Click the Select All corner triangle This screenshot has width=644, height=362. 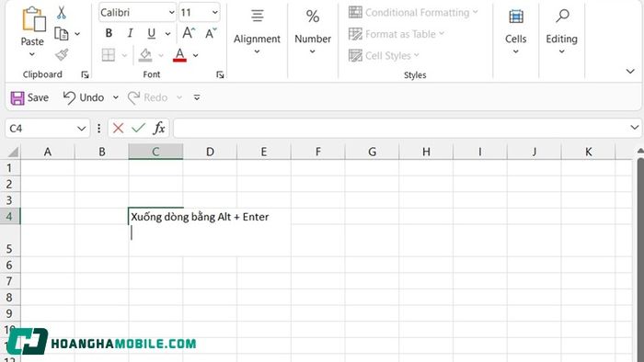[x=13, y=153]
